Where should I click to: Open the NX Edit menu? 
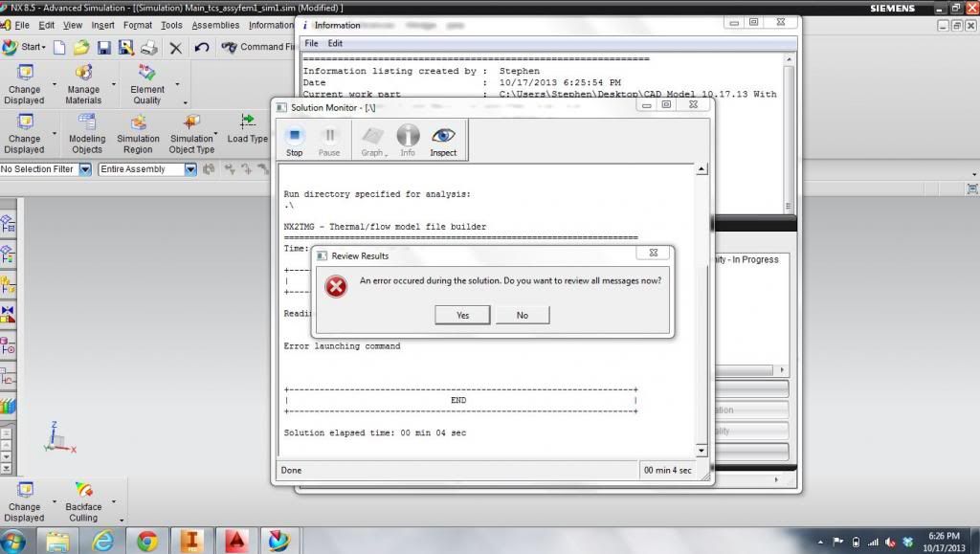click(x=46, y=25)
